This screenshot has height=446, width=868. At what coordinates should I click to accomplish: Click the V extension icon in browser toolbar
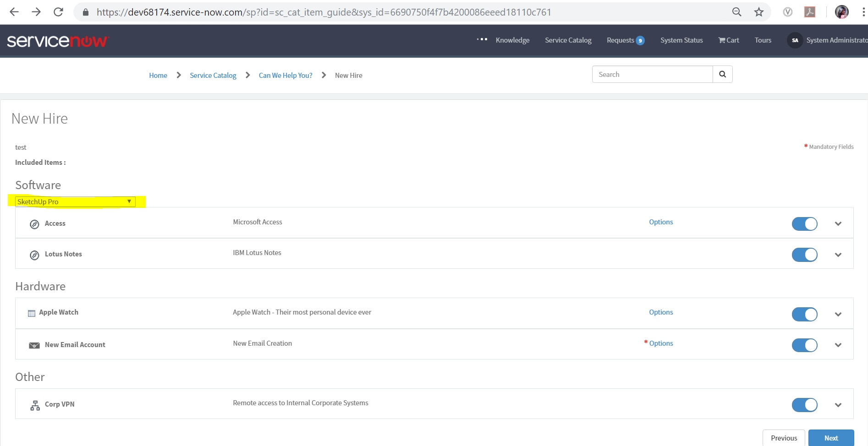click(x=788, y=12)
